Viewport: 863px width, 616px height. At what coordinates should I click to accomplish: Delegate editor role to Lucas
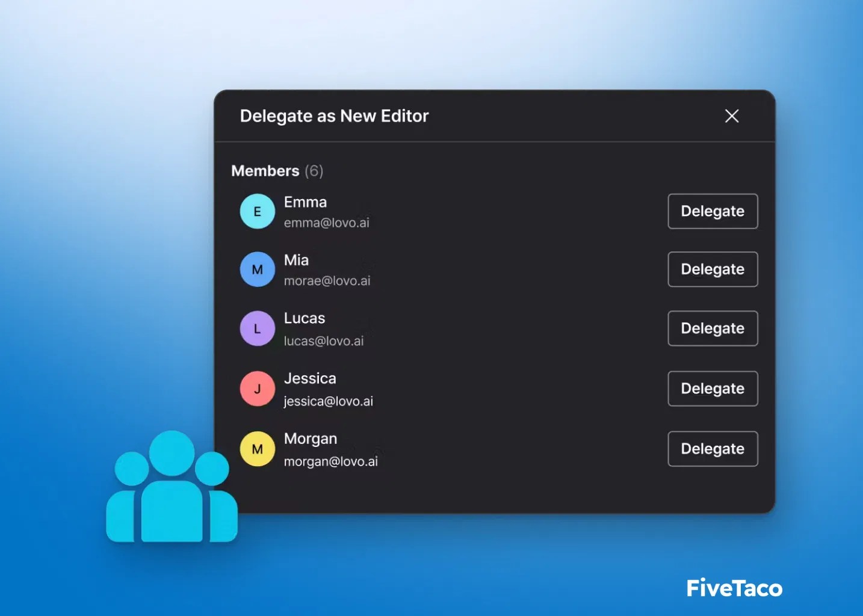click(x=713, y=328)
